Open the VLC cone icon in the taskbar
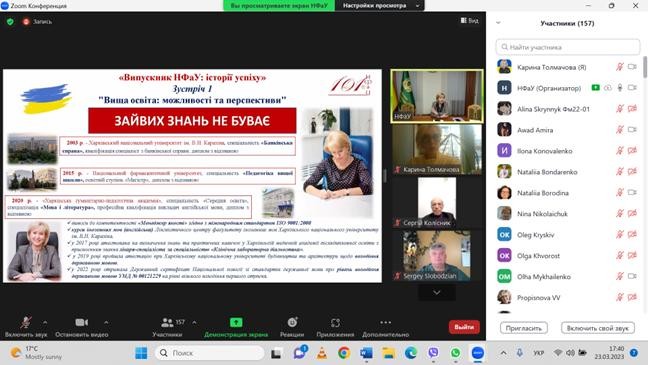Image resolution: width=648 pixels, height=365 pixels. pyautogui.click(x=322, y=353)
